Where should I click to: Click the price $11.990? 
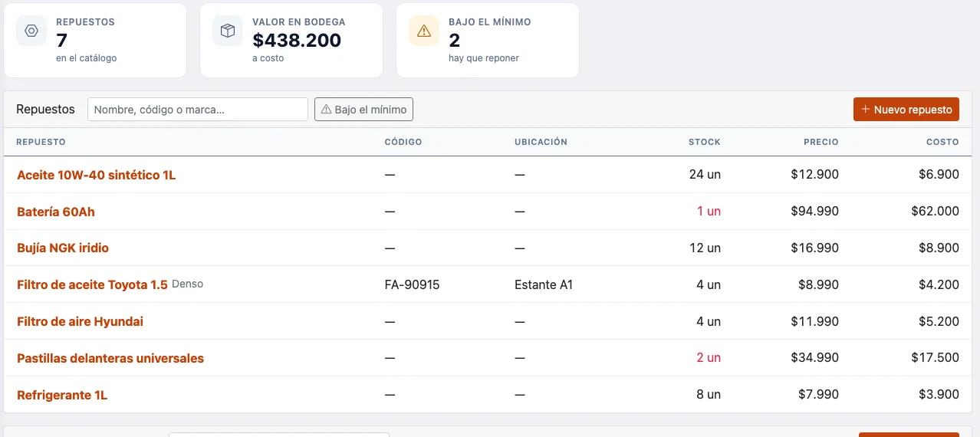[x=814, y=321]
